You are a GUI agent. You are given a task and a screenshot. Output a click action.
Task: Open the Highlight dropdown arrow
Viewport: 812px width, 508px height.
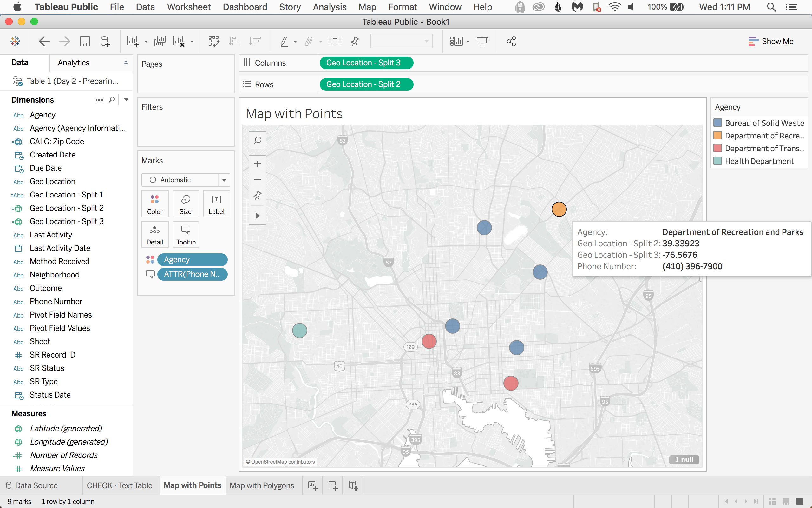295,42
